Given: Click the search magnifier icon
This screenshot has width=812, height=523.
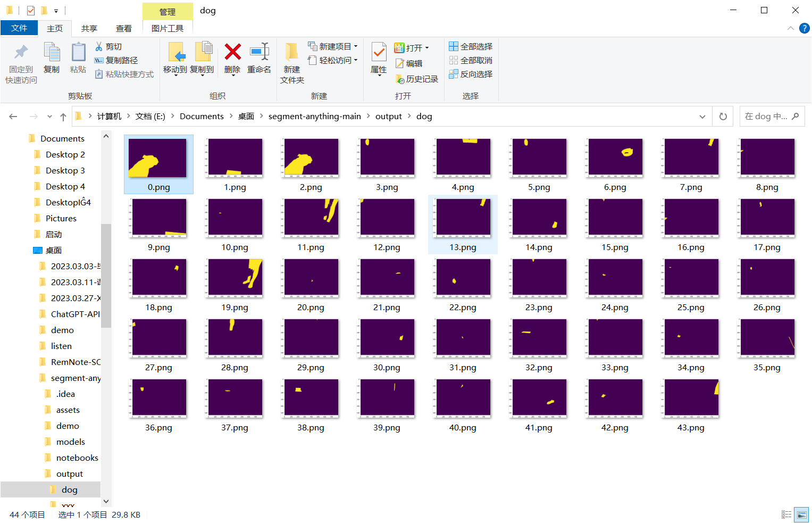Looking at the screenshot, I should (x=796, y=117).
